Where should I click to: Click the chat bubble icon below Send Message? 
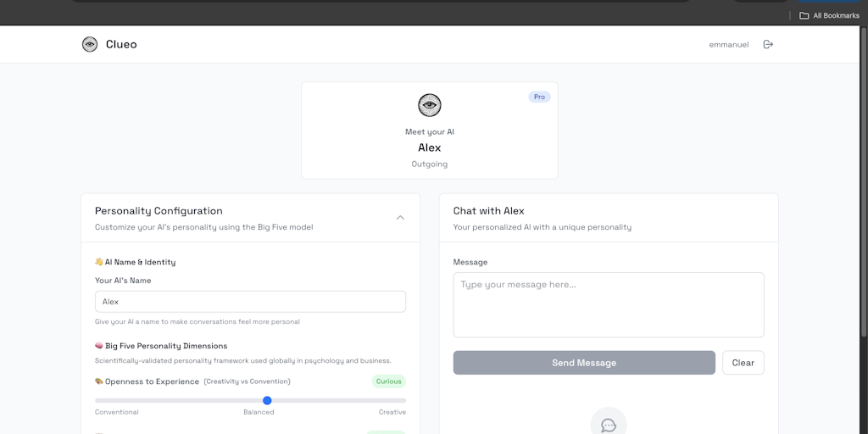coord(608,424)
